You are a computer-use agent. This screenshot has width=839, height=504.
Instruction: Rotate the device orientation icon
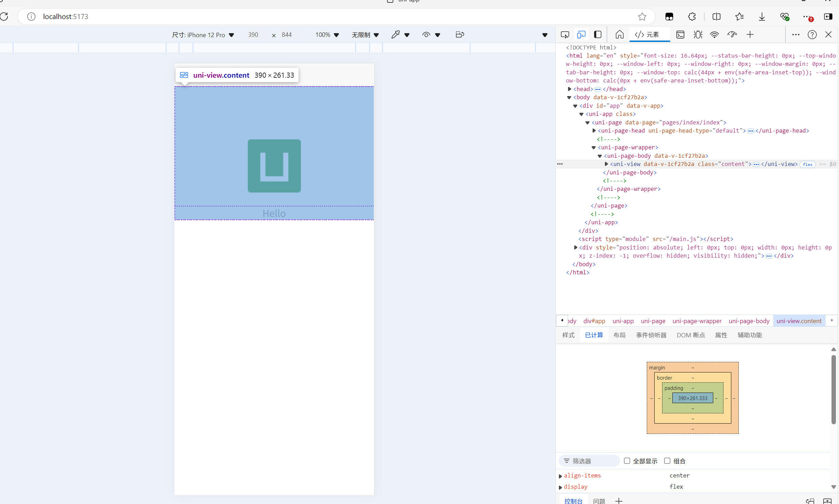click(x=460, y=34)
